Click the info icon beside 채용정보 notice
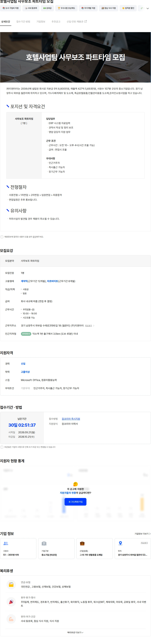 [x=2, y=237]
